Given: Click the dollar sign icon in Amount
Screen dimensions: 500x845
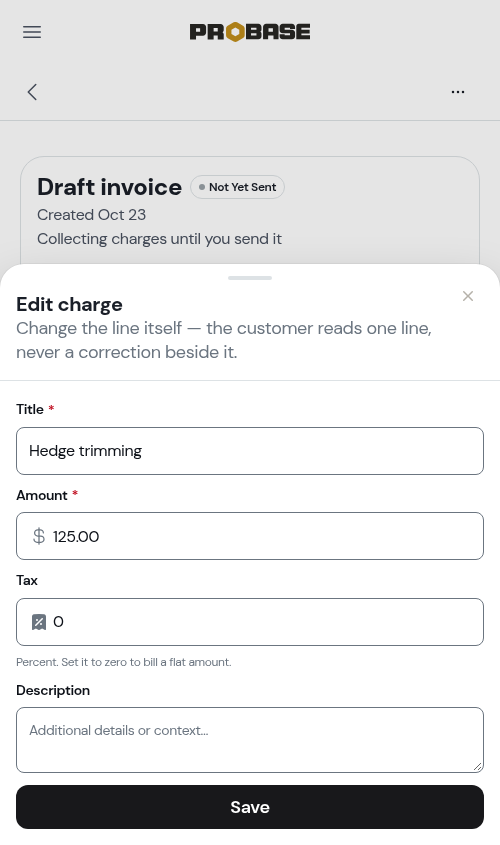Looking at the screenshot, I should [x=39, y=536].
